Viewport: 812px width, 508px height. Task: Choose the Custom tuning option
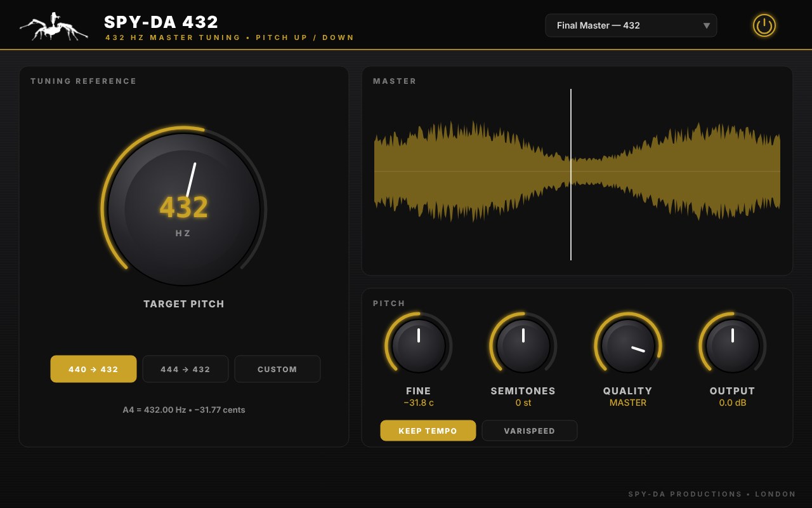click(277, 369)
